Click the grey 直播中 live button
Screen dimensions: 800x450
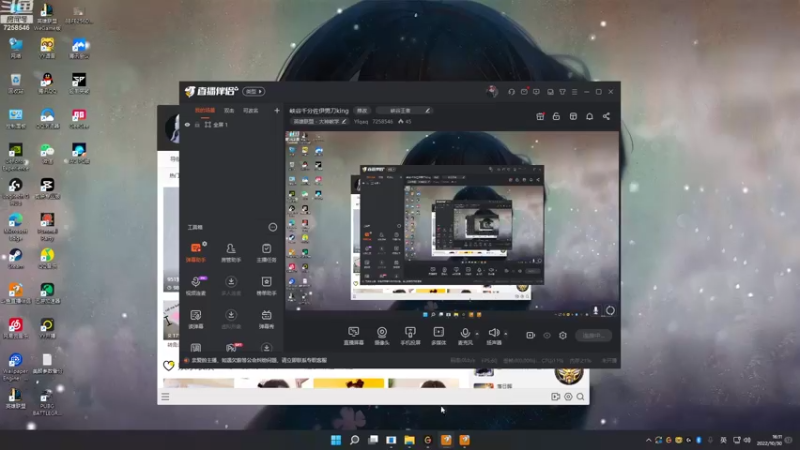(x=593, y=335)
